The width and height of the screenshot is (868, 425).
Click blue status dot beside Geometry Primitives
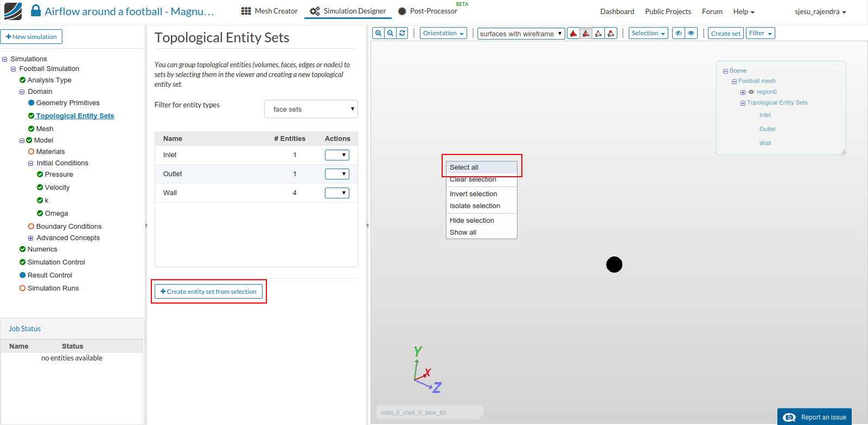pyautogui.click(x=31, y=103)
